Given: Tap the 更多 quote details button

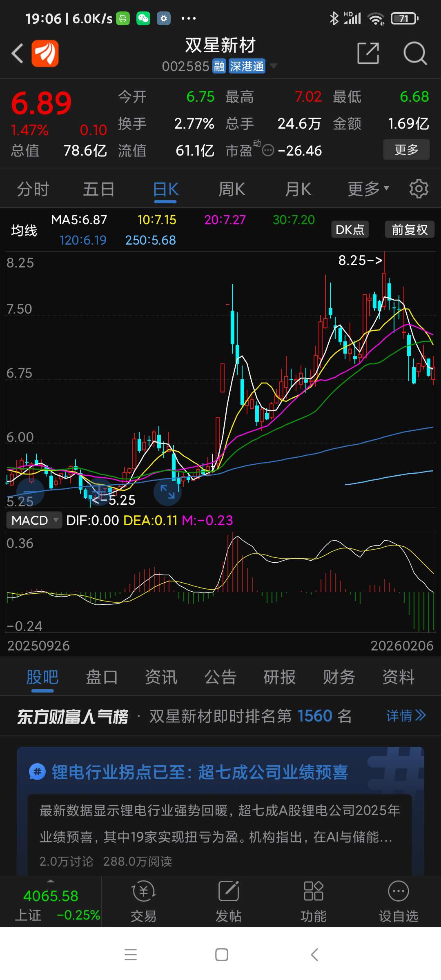Looking at the screenshot, I should tap(406, 149).
